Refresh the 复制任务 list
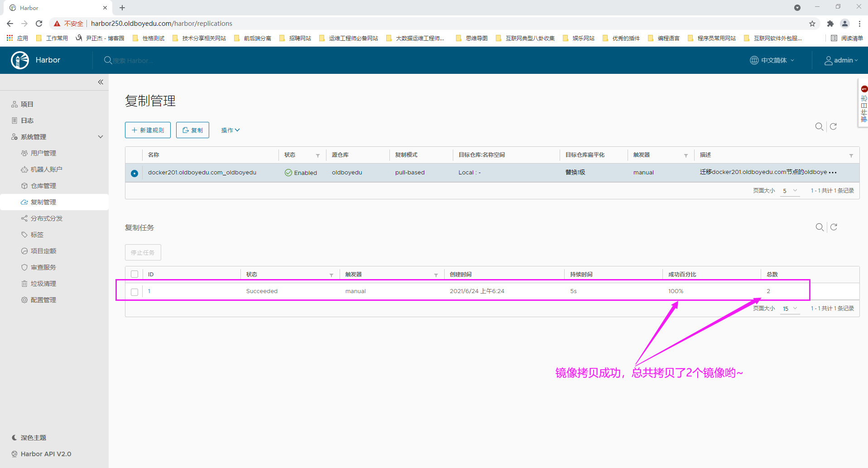Screen dimensions: 868x468 coord(834,227)
